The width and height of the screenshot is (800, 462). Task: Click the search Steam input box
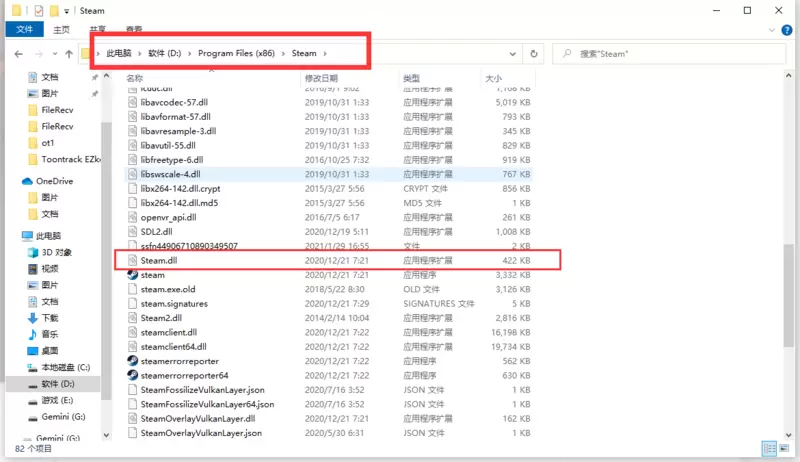coord(669,54)
